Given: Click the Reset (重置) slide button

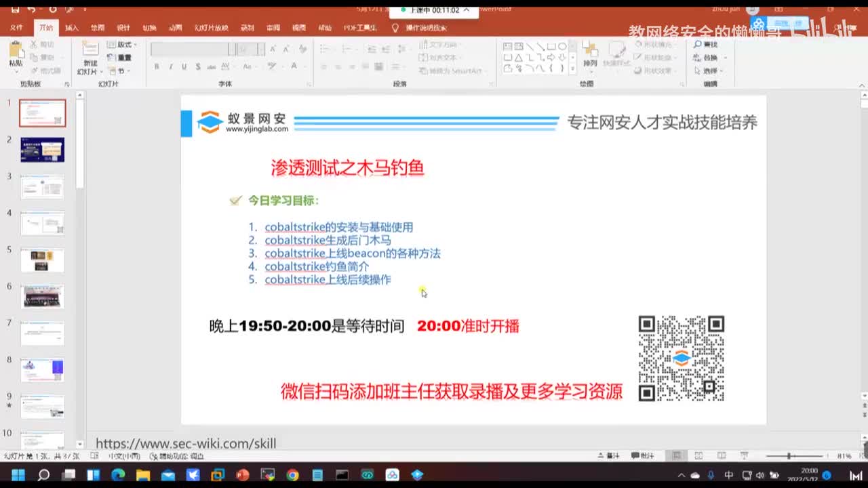Looking at the screenshot, I should click(120, 58).
